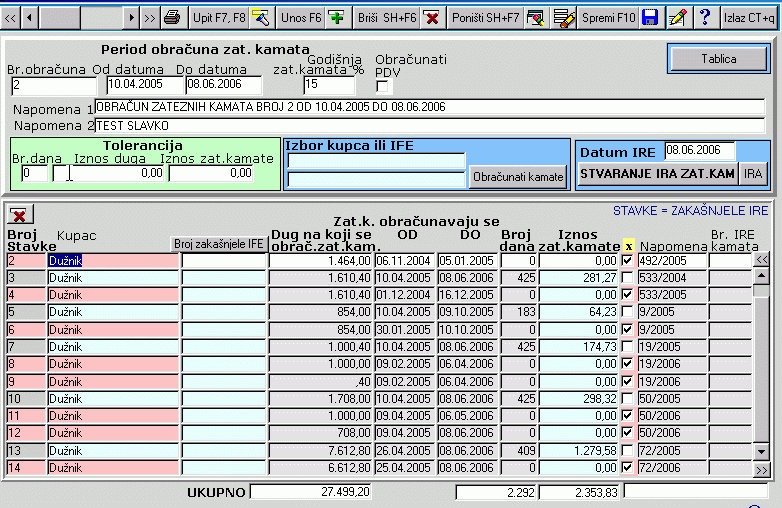Check checkbox in row 5 with 64,23
Screen dimensions: 782x508
click(x=628, y=312)
